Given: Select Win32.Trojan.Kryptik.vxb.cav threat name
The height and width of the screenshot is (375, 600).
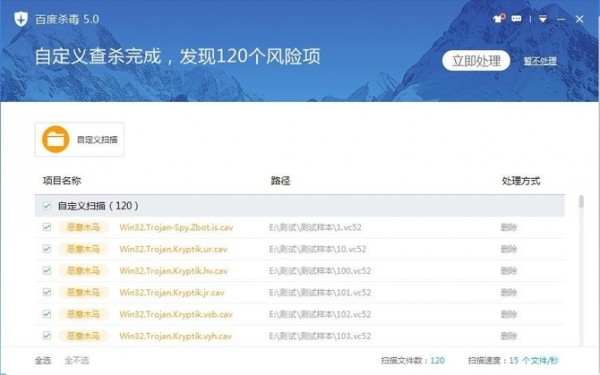Looking at the screenshot, I should pos(176,314).
